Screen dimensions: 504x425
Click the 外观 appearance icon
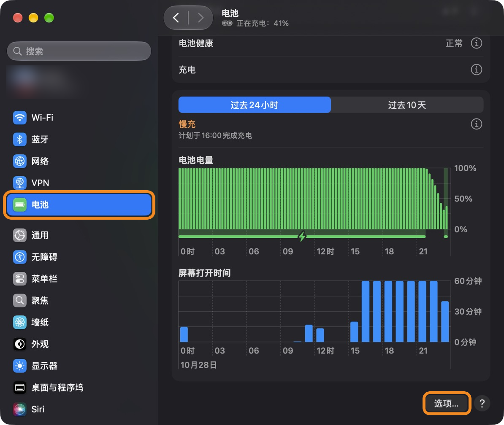tap(19, 344)
